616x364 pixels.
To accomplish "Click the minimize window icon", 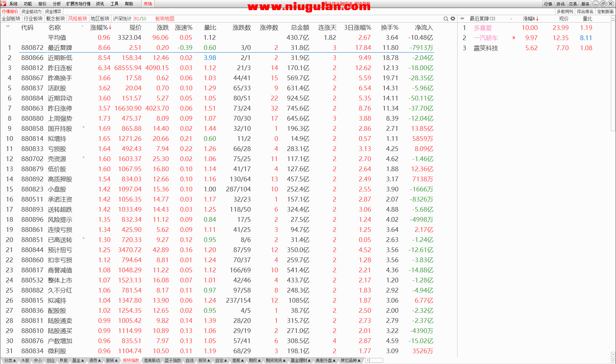I will coord(596,4).
